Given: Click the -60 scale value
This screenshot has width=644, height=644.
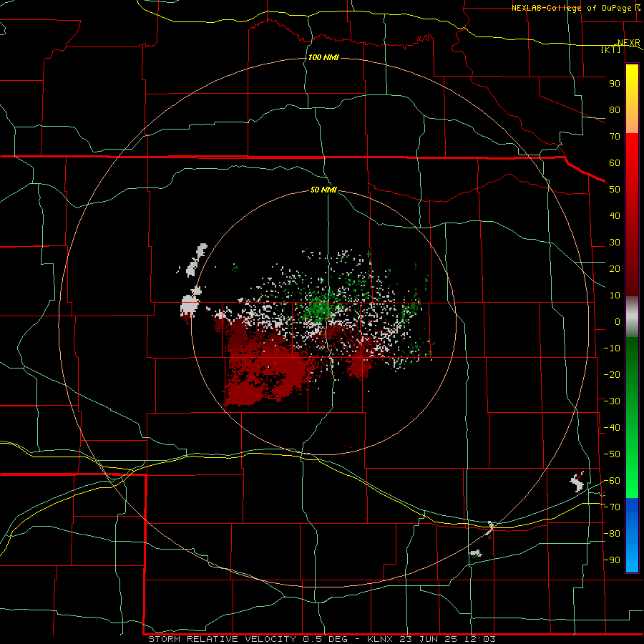Looking at the screenshot, I should click(613, 481).
